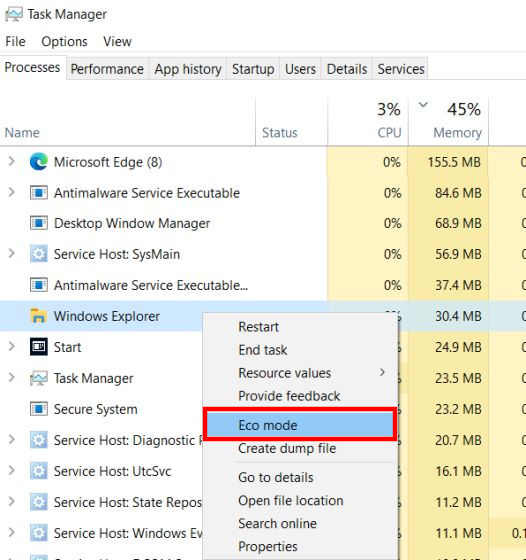This screenshot has width=526, height=560.
Task: Click the Task Manager process row icon
Action: (x=39, y=378)
